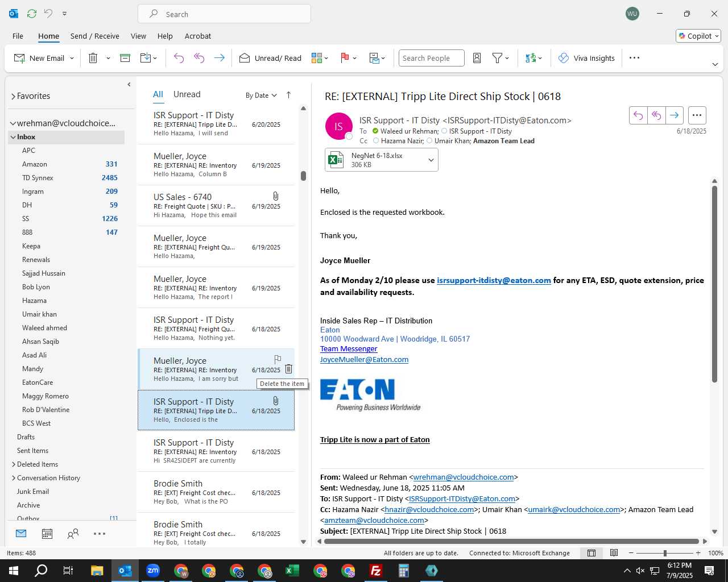
Task: Click the reading pane horizontal scrollbar
Action: pos(511,541)
